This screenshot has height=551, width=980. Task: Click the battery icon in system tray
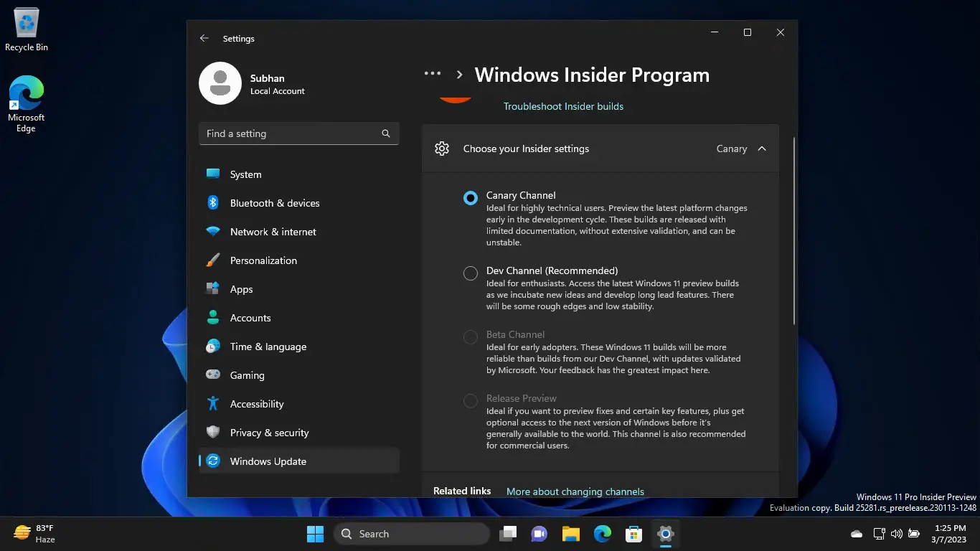click(914, 534)
